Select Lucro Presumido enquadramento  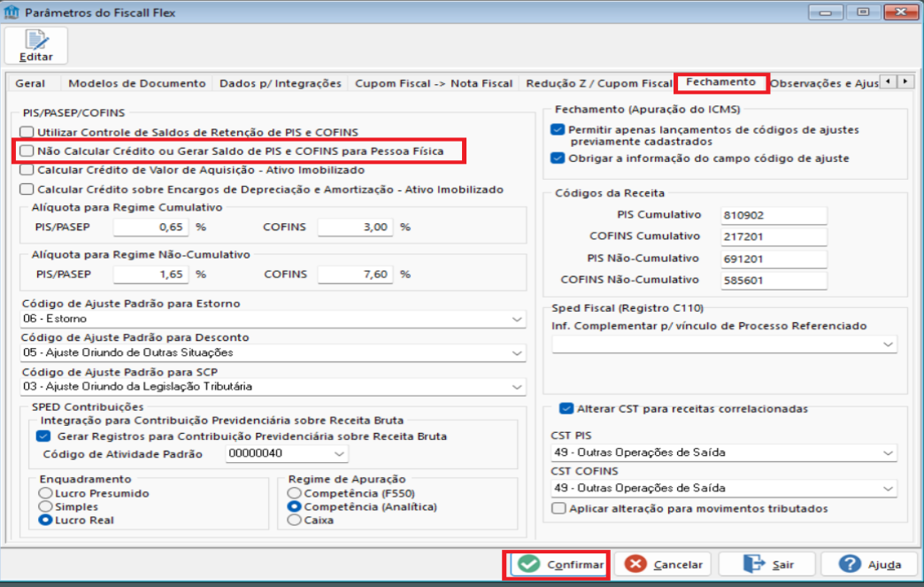[45, 492]
